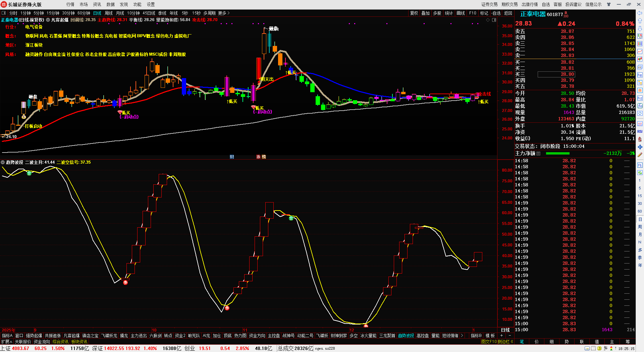Click the small list icon beside 主力净额
The width and height of the screenshot is (644, 352).
(x=538, y=154)
